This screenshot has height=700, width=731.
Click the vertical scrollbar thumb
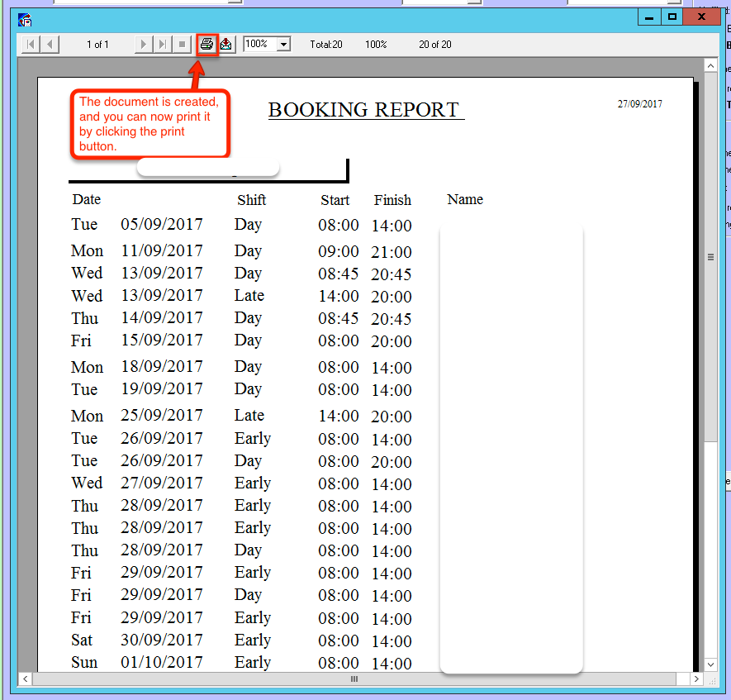[x=710, y=256]
